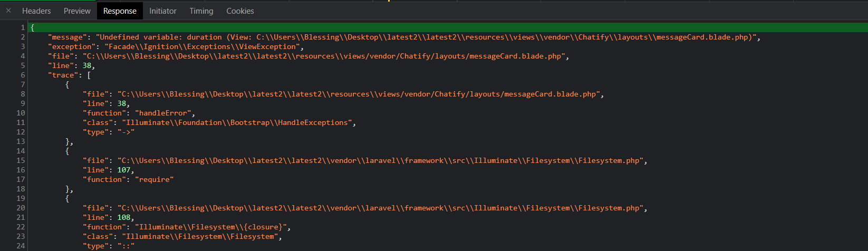Click the "->" type value on line 12

click(126, 132)
